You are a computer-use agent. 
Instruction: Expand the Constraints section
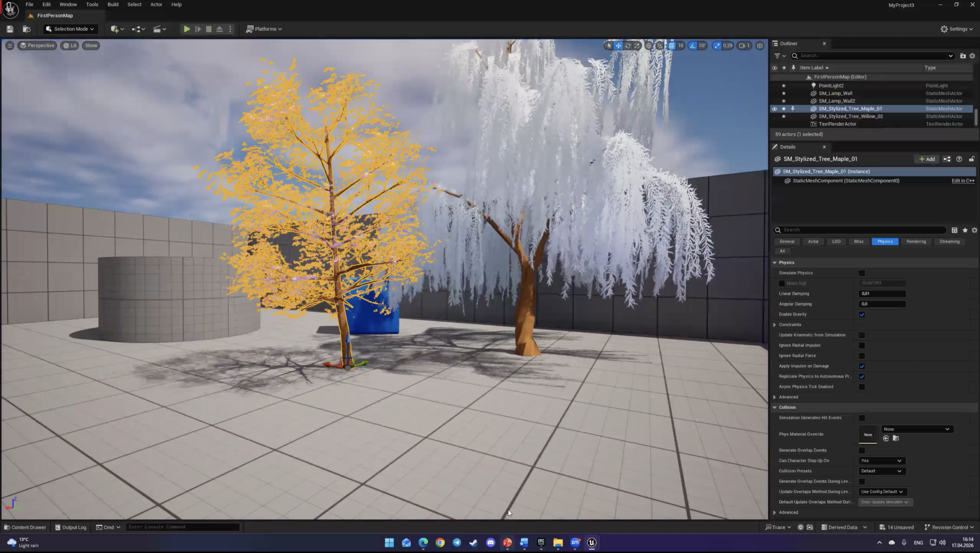(774, 325)
